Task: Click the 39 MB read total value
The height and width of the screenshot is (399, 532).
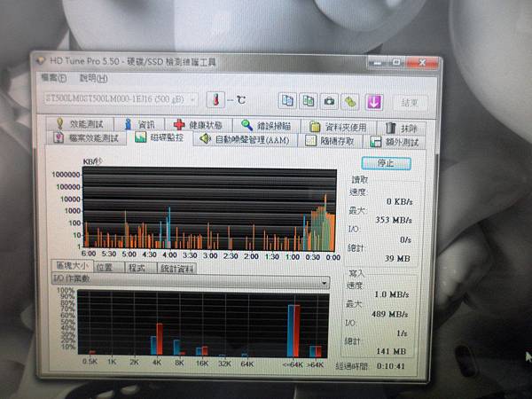Action: pos(397,259)
